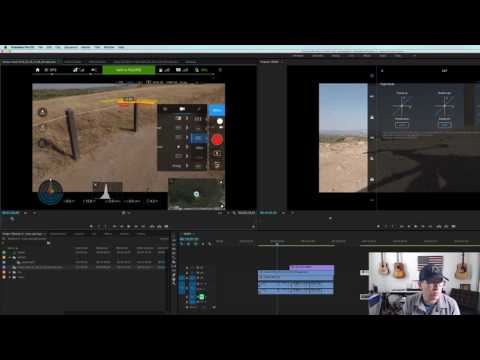Image resolution: width=480 pixels, height=360 pixels.
Task: Add a marker in Program monitor
Action: (x=378, y=226)
